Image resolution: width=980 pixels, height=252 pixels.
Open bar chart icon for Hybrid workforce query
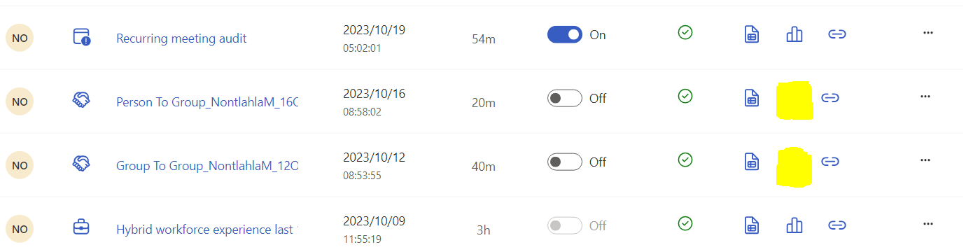coord(794,225)
